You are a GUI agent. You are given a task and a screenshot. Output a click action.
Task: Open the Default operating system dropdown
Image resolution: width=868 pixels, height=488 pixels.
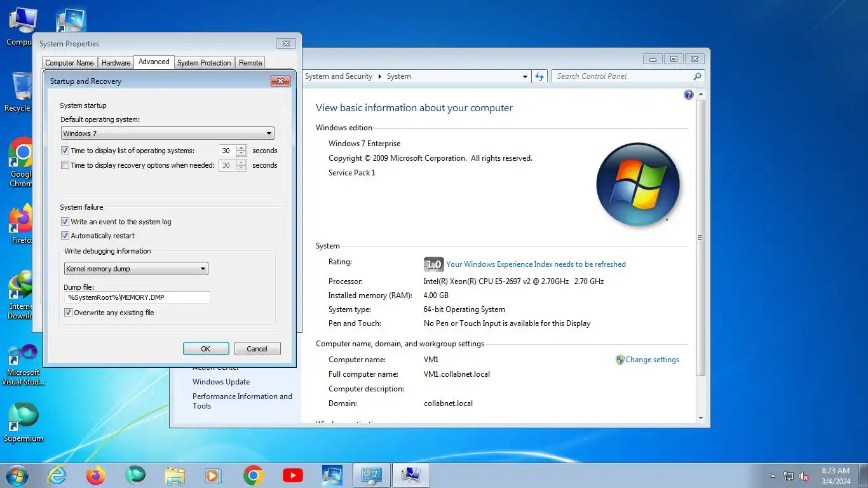(168, 133)
